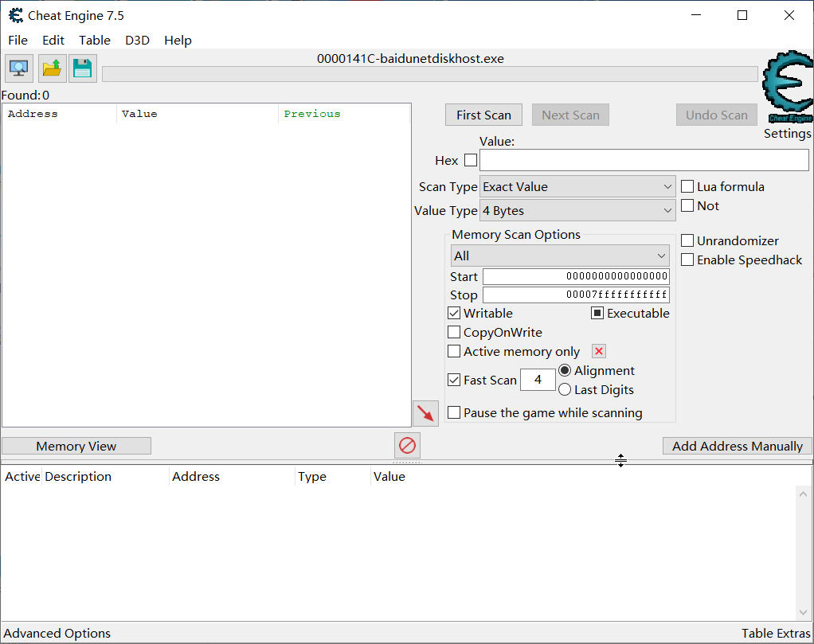Open the Edit menu
Image resolution: width=814 pixels, height=644 pixels.
(x=53, y=41)
